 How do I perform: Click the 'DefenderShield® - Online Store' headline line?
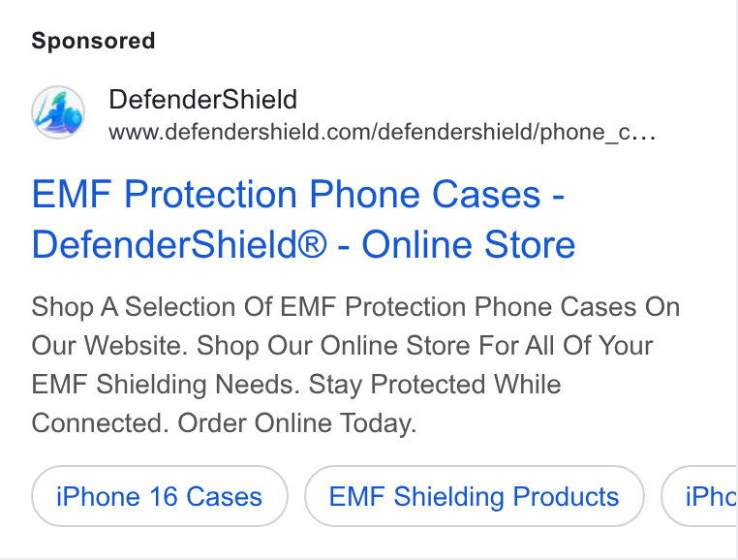coord(303,244)
